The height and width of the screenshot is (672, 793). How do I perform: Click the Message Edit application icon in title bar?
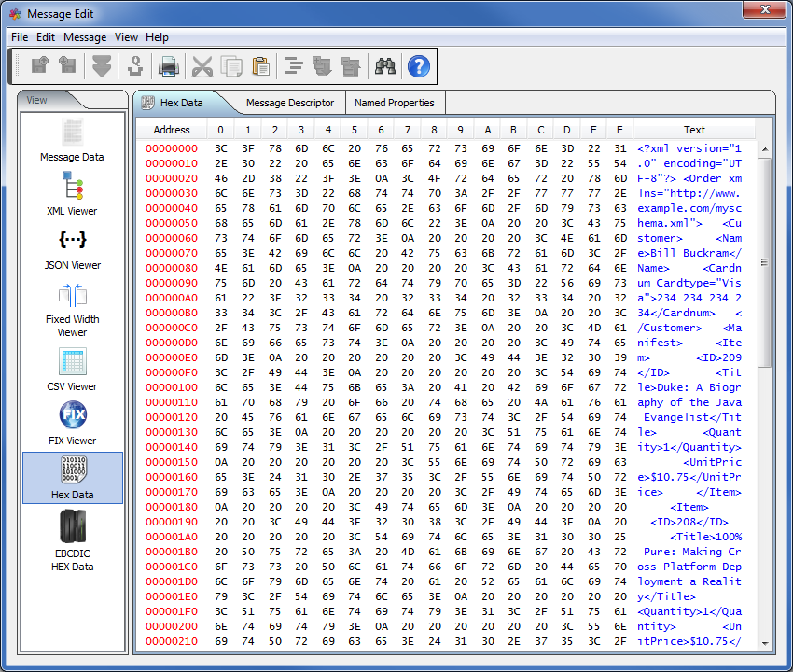coord(15,14)
